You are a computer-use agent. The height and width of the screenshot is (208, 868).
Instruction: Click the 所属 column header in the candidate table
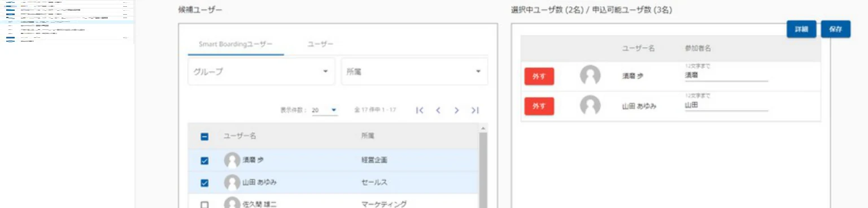tap(368, 136)
